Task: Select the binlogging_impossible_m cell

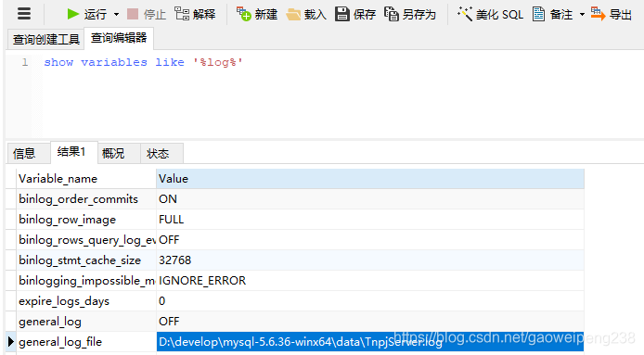Action: point(86,281)
